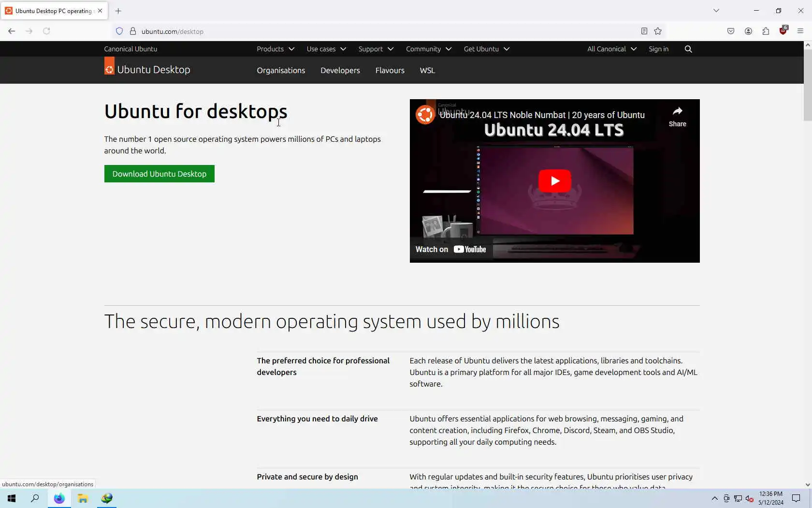
Task: Click the Share arrow on the video
Action: point(677,117)
